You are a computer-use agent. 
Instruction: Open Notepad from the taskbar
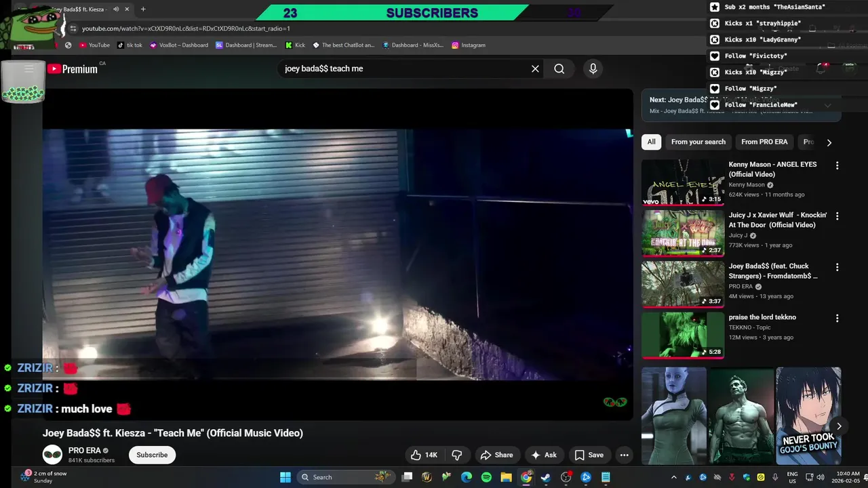pos(606,477)
